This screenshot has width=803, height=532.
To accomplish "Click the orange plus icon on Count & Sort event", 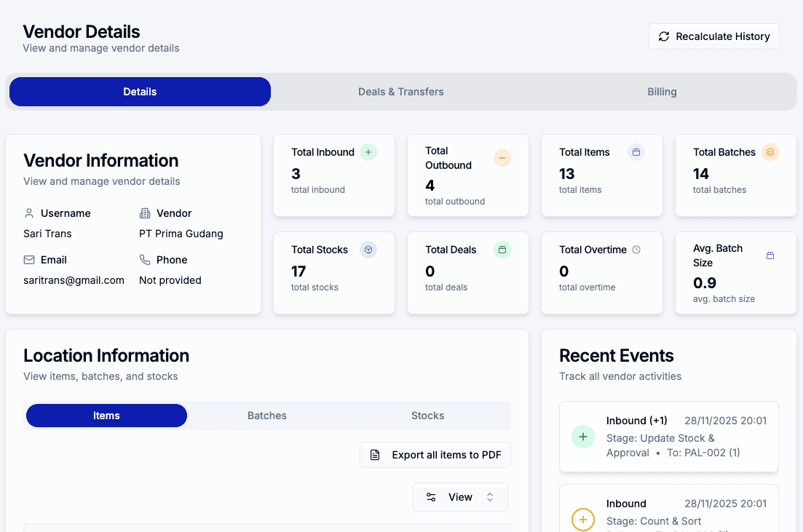I will [x=582, y=520].
